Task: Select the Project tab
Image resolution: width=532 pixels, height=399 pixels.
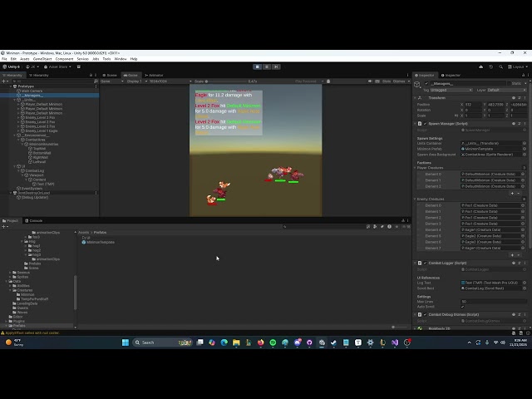Action: (10, 220)
